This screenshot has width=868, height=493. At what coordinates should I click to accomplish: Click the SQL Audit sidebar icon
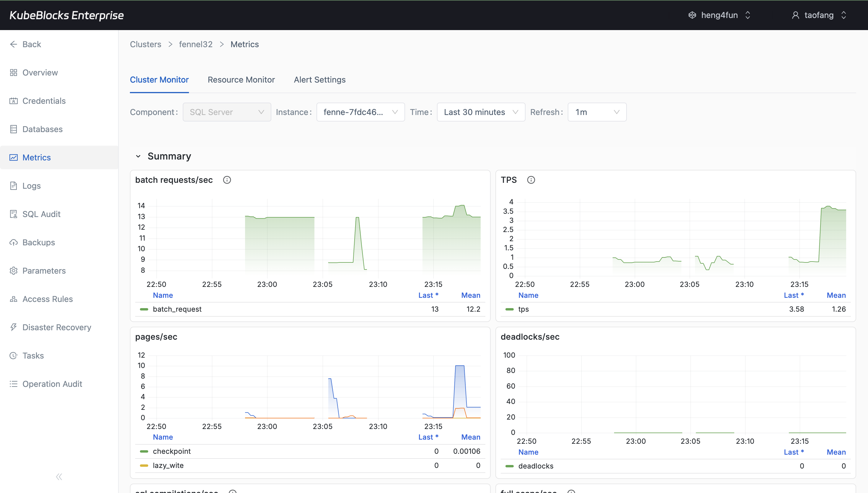tap(14, 214)
